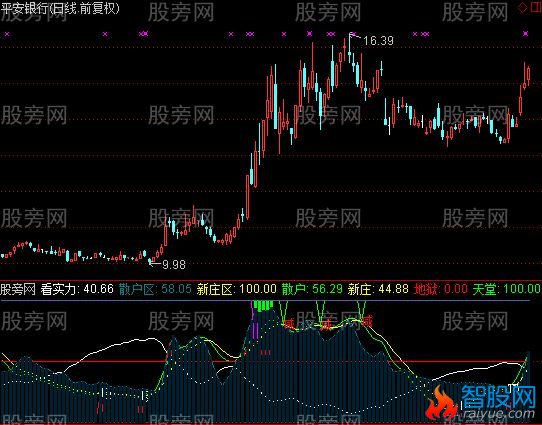
Task: Click the leftmost red 减 marker
Action: coord(288,324)
